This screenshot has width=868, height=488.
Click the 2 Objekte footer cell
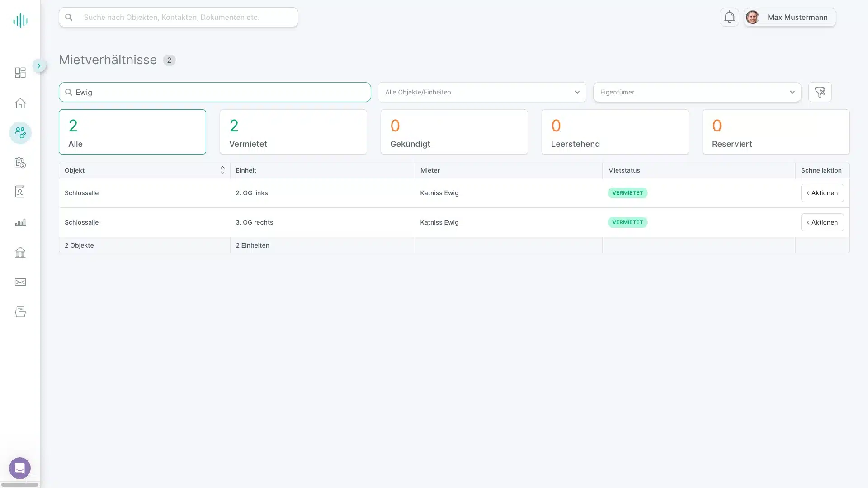[145, 245]
